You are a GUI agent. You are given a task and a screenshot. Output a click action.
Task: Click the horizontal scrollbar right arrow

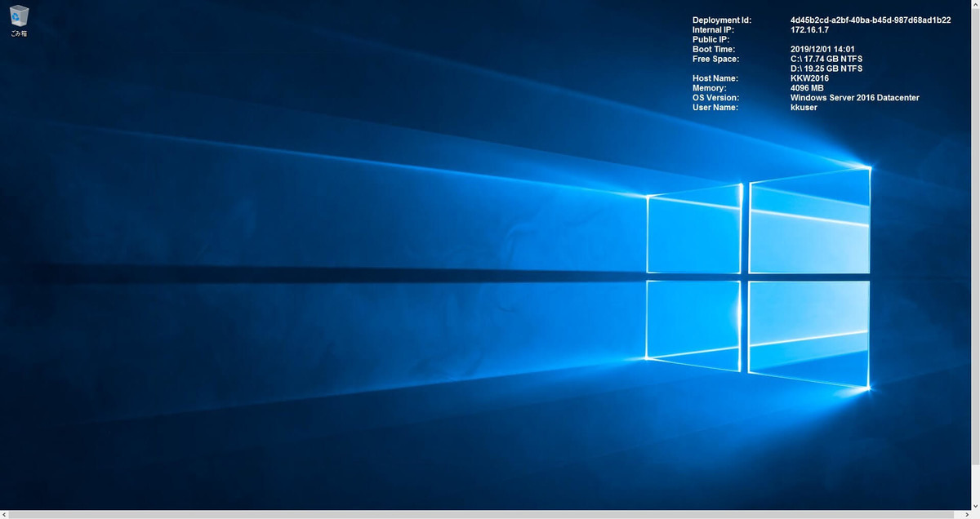(x=966, y=515)
